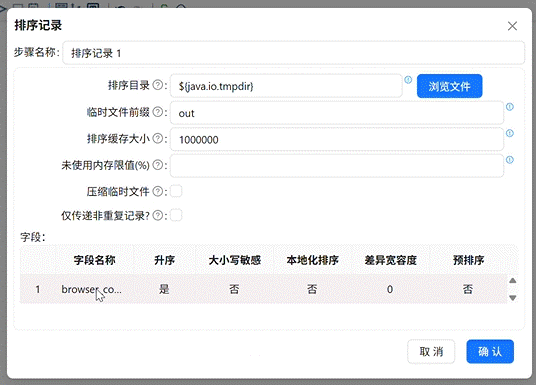Image resolution: width=536 pixels, height=385 pixels.
Task: Click the 压缩临时文件 help icon
Action: 158,191
